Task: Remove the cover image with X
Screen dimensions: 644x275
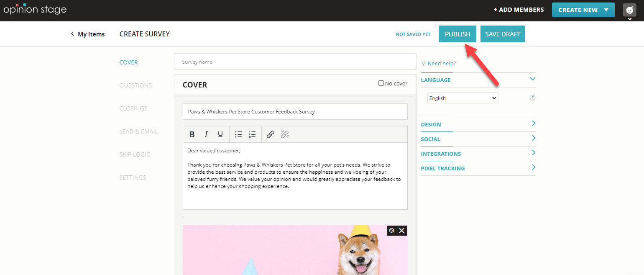Action: 402,231
